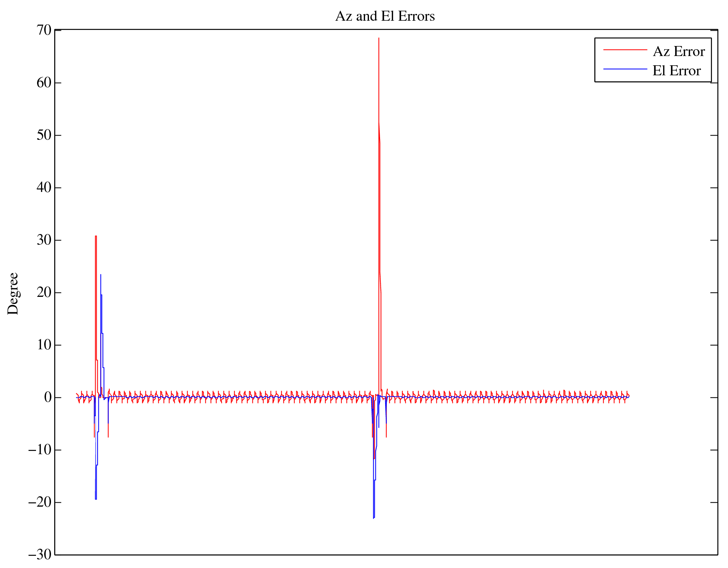Click the −10 tick label on y-axis
Screen dimensions: 728x568
click(40, 450)
